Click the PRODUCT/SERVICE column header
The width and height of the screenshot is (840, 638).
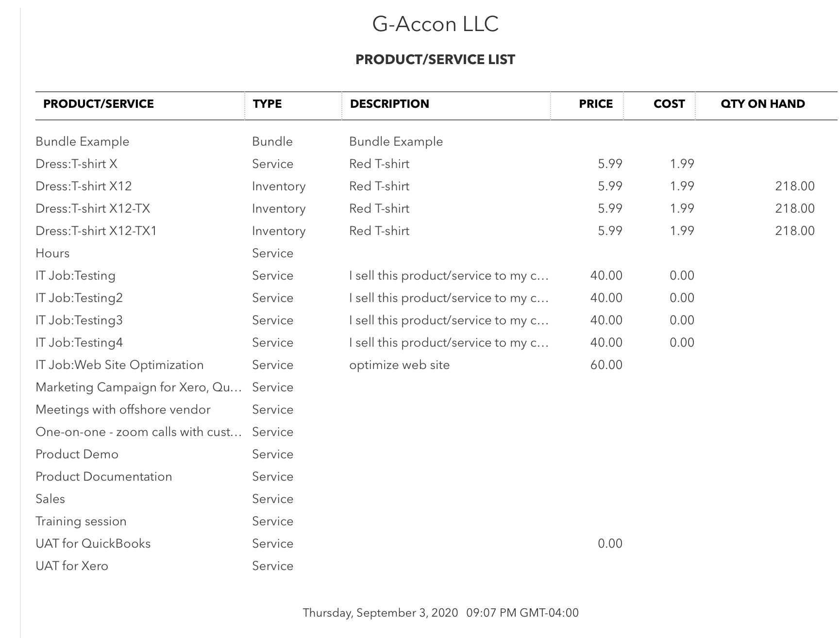[99, 104]
